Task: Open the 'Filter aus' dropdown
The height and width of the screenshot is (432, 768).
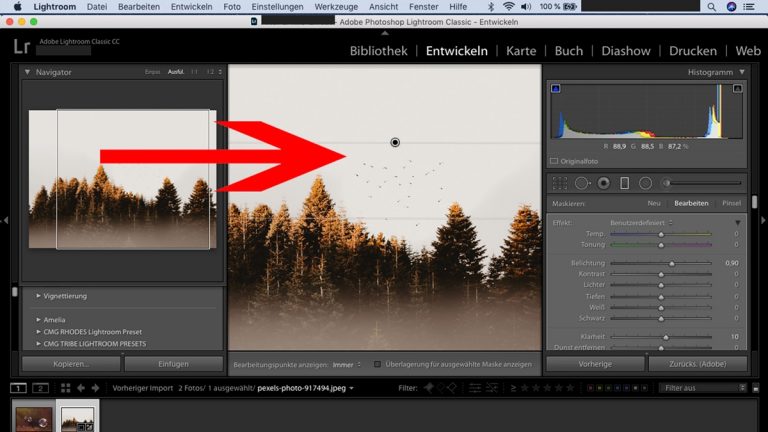Action: click(x=703, y=388)
